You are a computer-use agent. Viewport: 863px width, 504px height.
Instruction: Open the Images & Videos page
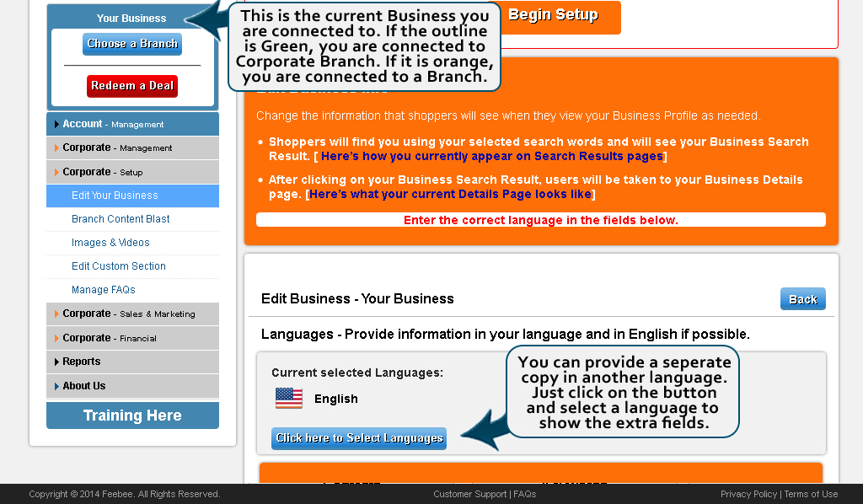coord(110,243)
